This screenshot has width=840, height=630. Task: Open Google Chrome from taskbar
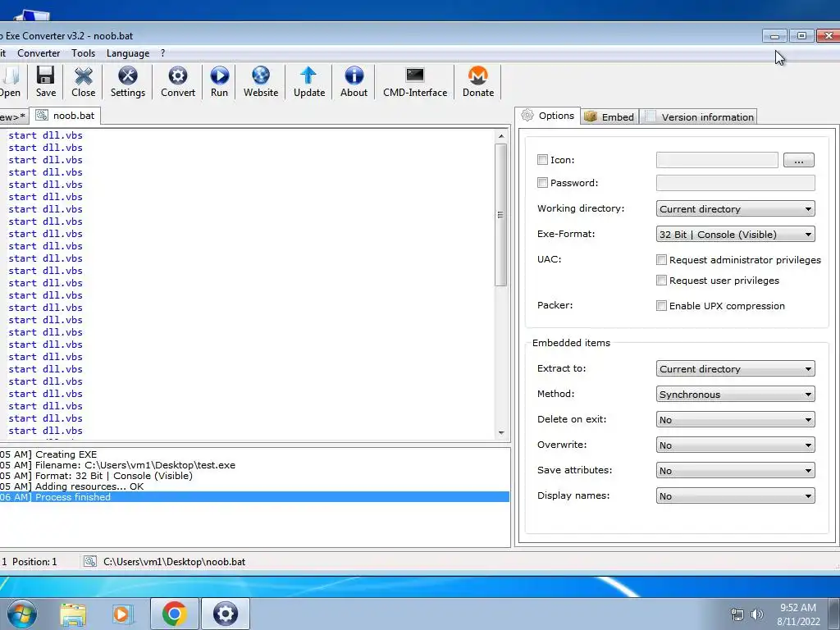point(174,614)
